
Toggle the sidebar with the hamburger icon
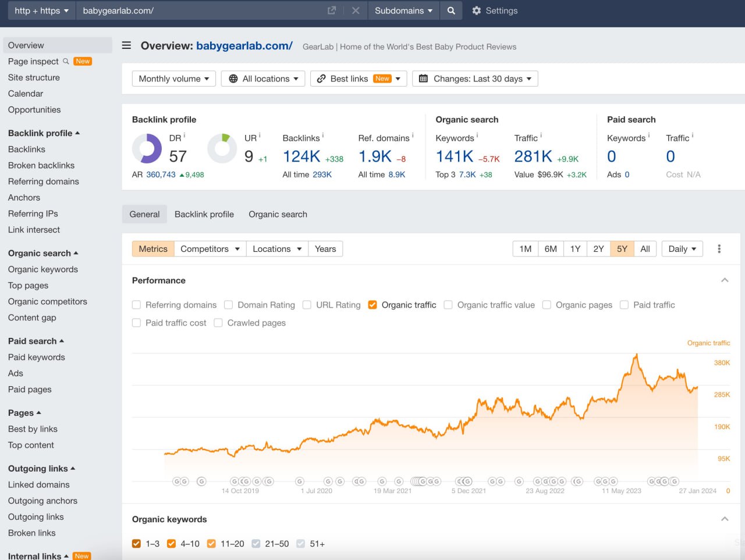(x=126, y=45)
